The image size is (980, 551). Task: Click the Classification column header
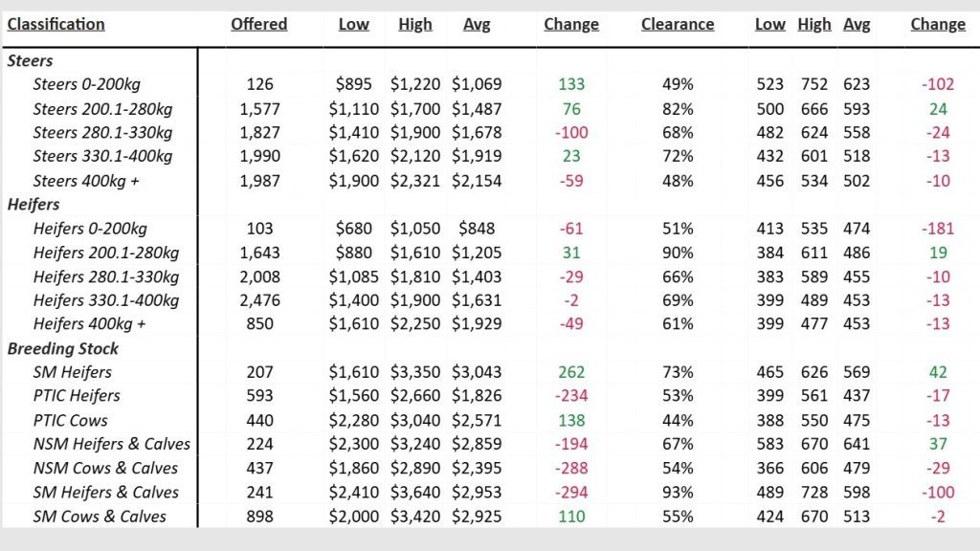click(x=56, y=25)
